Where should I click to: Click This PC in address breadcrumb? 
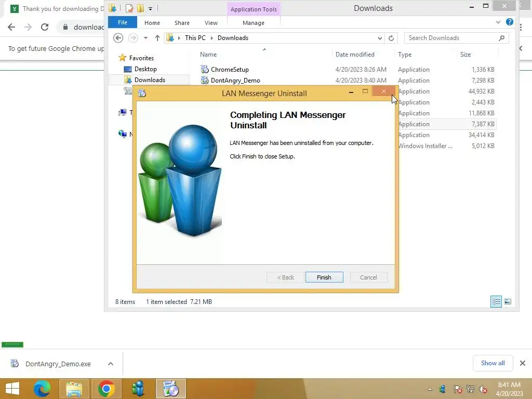pyautogui.click(x=195, y=38)
